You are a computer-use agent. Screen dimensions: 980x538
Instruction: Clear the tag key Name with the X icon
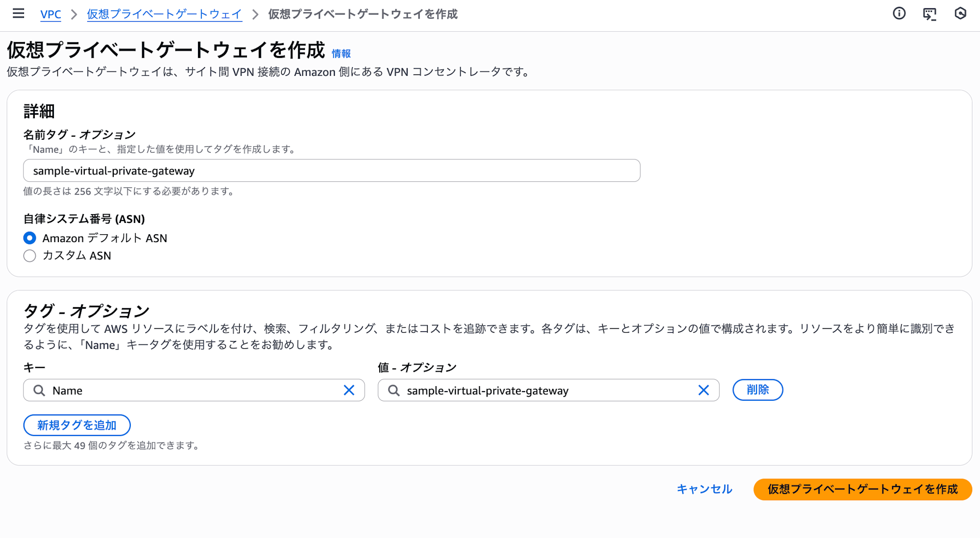click(x=349, y=390)
